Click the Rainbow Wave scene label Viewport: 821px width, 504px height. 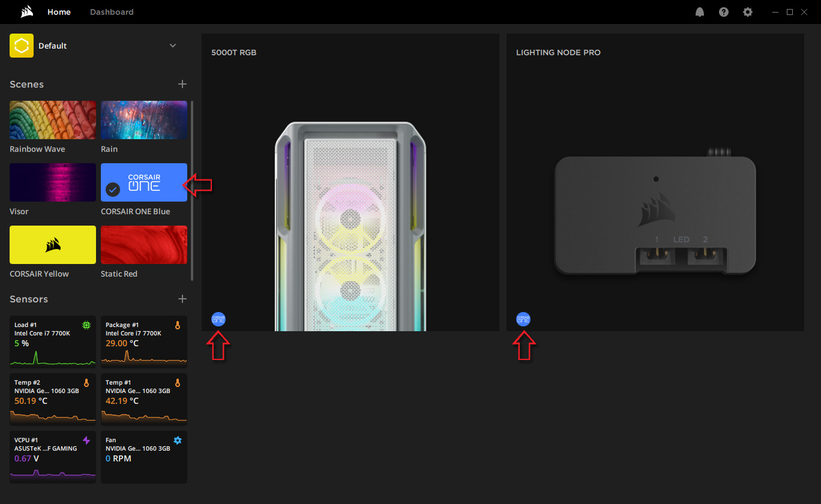pyautogui.click(x=37, y=149)
